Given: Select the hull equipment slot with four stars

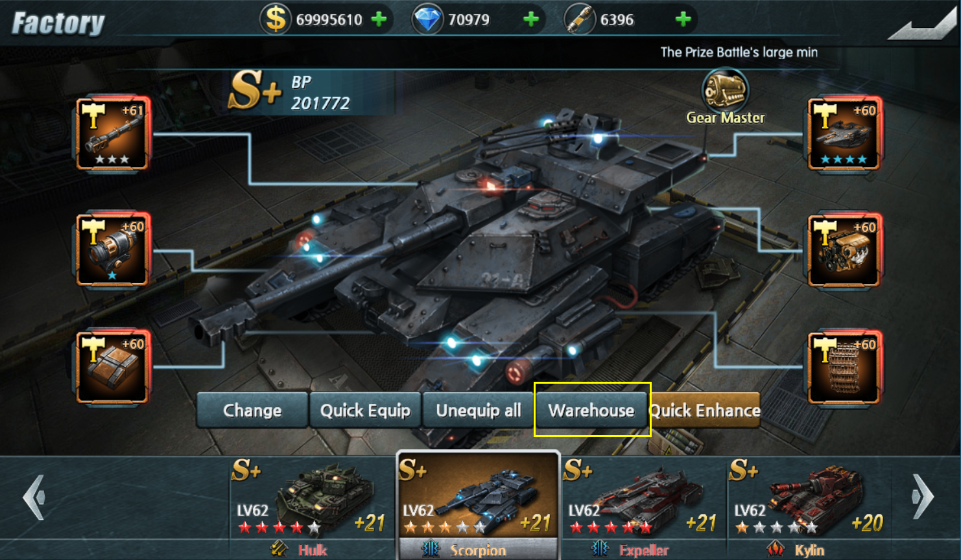Looking at the screenshot, I should tap(844, 134).
